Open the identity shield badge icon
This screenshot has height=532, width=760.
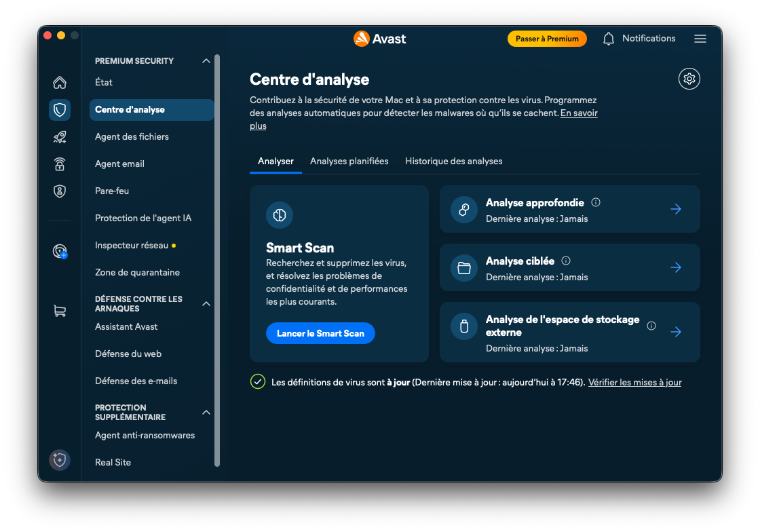point(60,191)
